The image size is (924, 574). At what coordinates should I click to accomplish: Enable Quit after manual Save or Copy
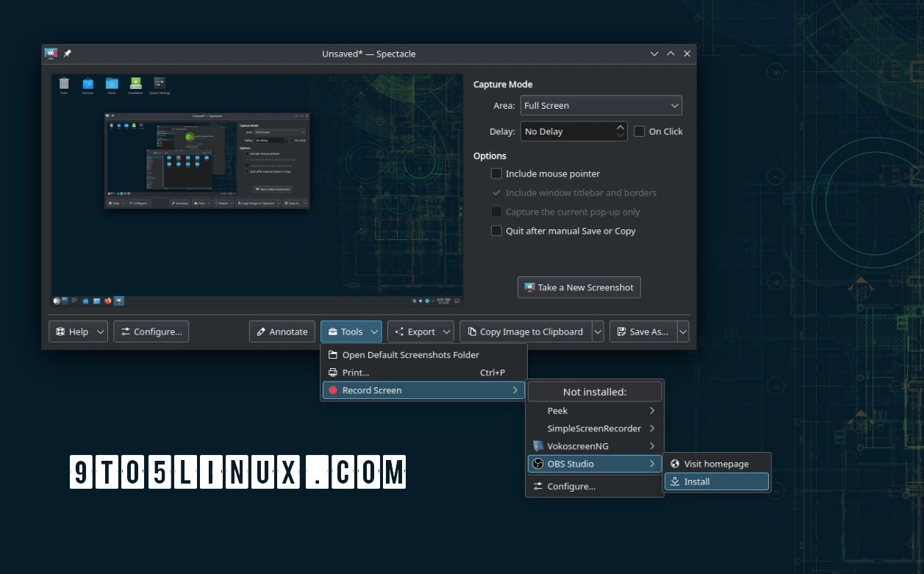click(496, 231)
